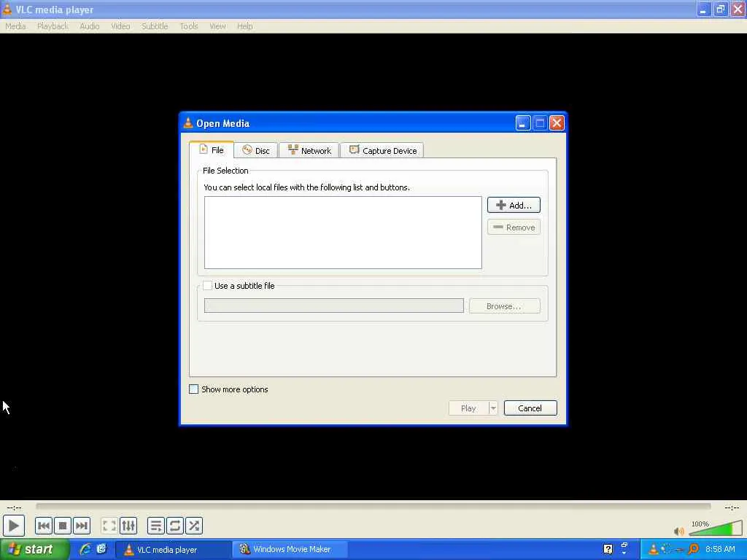Toggle fullscreen video mode icon
747x560 pixels.
click(x=109, y=526)
